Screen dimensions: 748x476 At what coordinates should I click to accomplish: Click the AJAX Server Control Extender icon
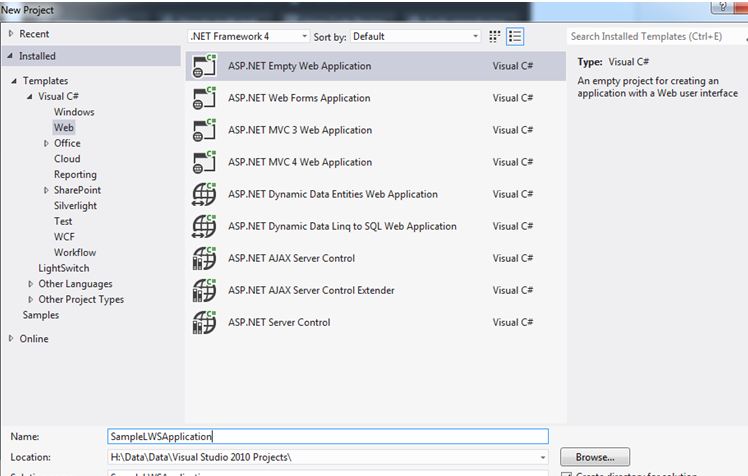tap(204, 290)
